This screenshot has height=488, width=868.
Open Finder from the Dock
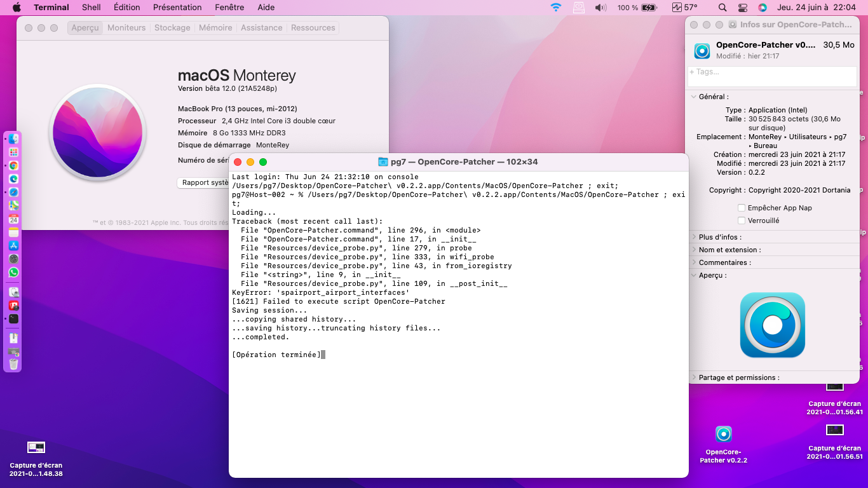click(13, 139)
